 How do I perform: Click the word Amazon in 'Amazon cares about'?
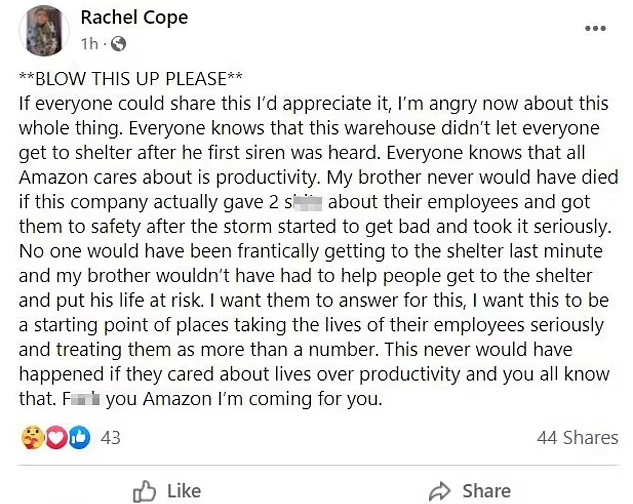click(53, 177)
